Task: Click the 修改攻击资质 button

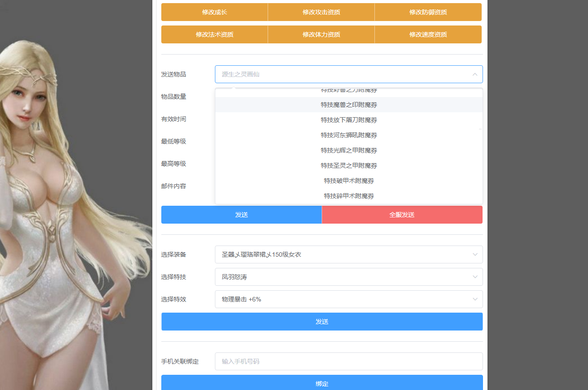Action: click(x=321, y=12)
